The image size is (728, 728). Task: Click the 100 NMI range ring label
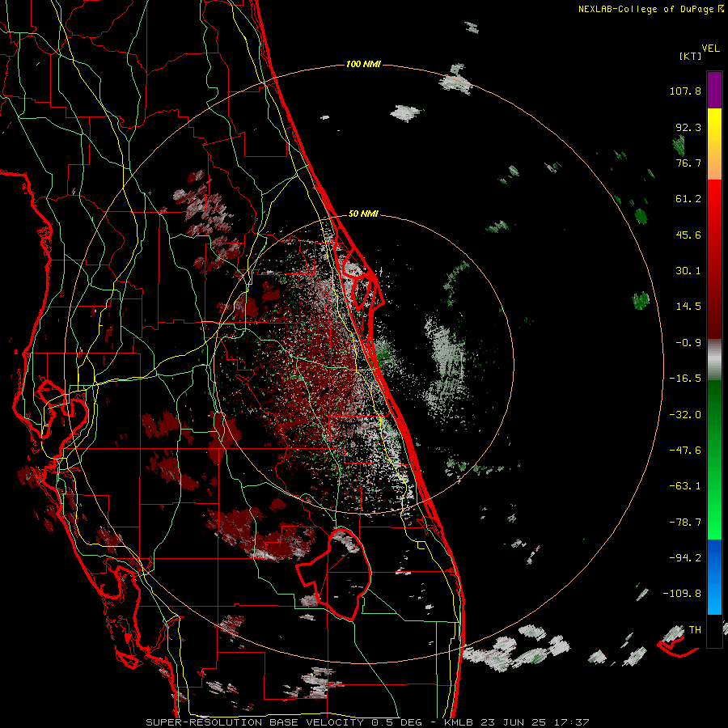[x=363, y=64]
